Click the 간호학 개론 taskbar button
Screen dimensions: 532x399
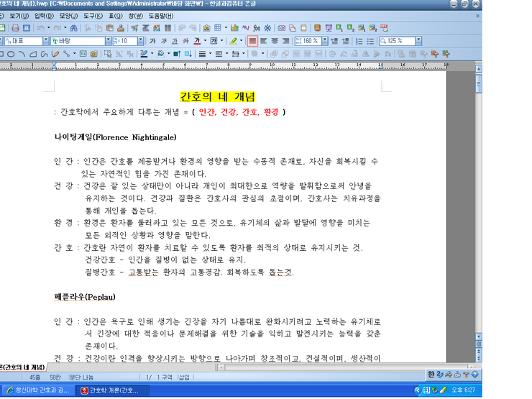coord(112,390)
